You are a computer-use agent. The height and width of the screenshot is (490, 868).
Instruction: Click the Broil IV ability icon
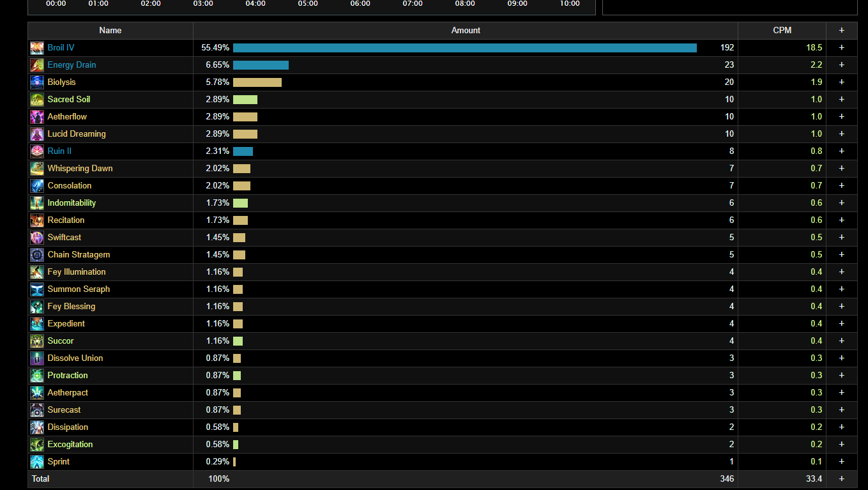tap(37, 48)
